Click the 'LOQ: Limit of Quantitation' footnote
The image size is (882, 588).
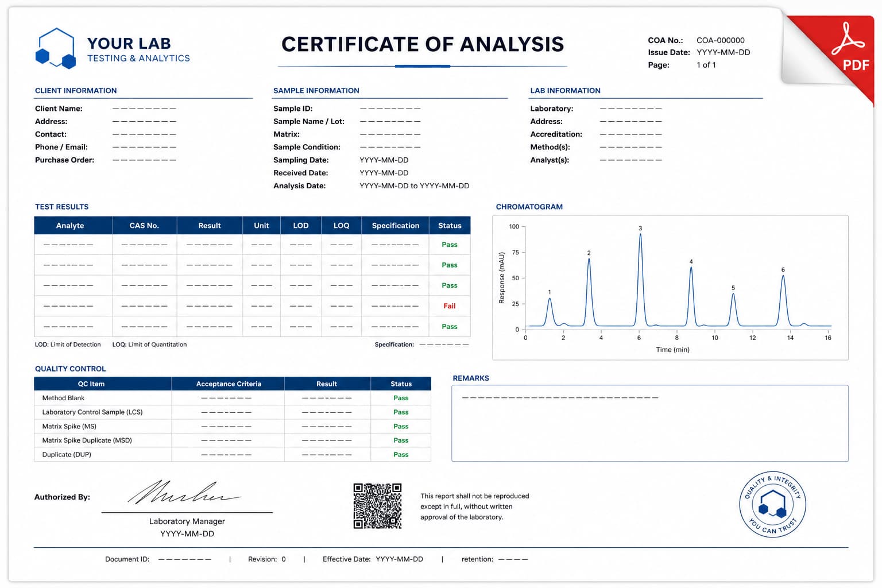pyautogui.click(x=149, y=345)
